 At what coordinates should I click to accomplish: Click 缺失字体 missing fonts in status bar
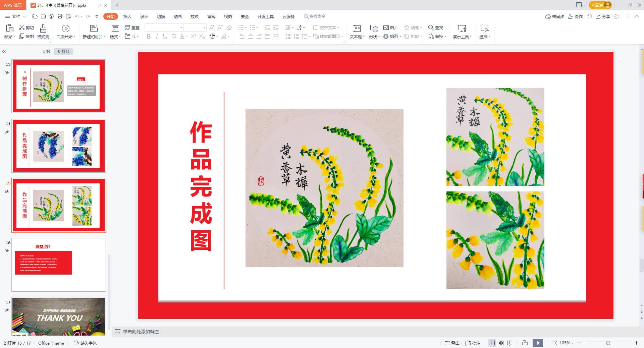coord(86,343)
